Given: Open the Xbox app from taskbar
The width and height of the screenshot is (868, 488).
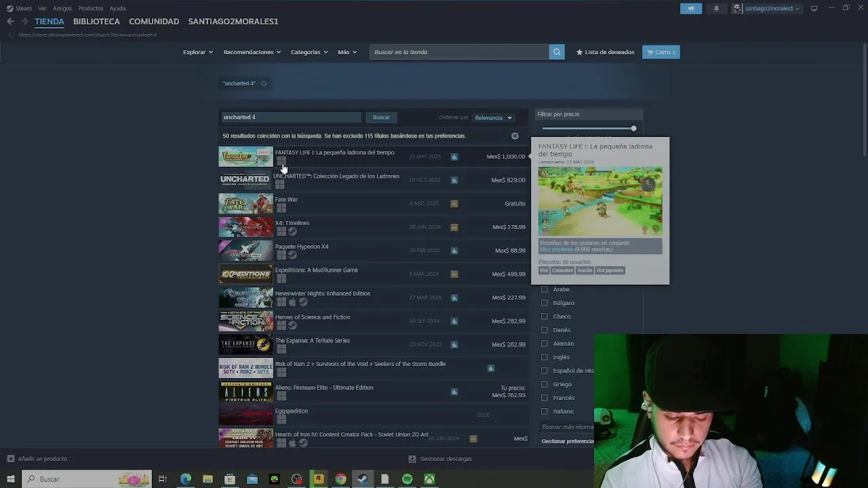Looking at the screenshot, I should click(x=429, y=479).
